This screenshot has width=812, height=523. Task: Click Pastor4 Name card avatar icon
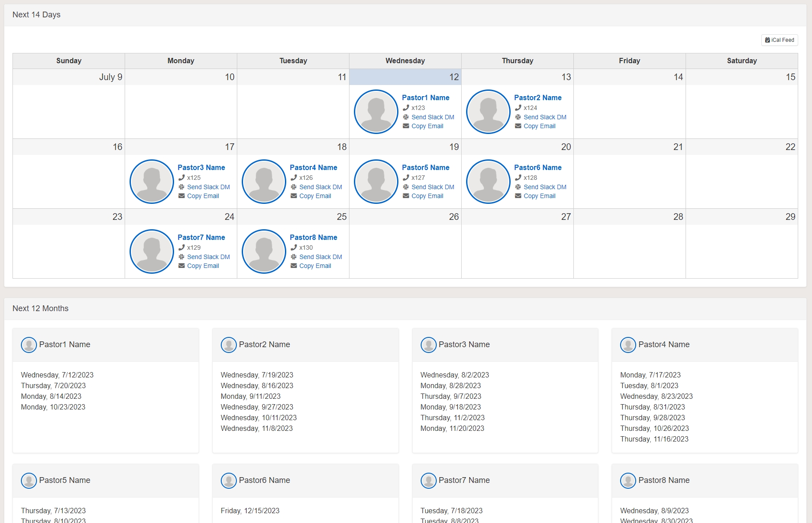tap(628, 345)
